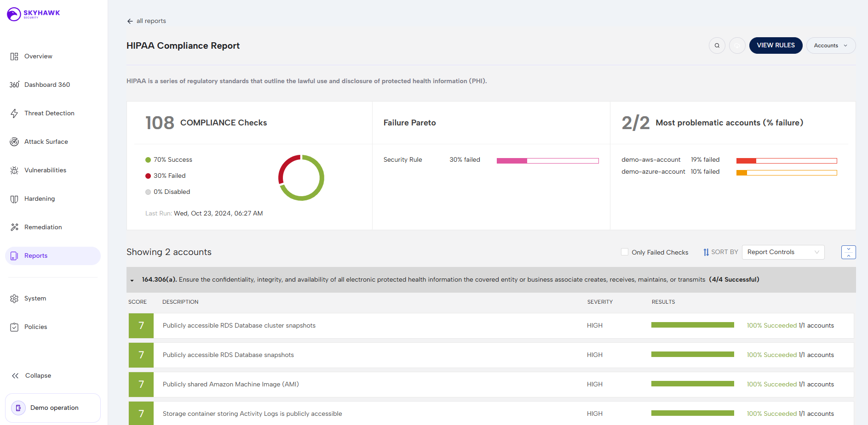Collapse the 164.306(a) control section
Screen dimensions: 868x425
coord(132,280)
